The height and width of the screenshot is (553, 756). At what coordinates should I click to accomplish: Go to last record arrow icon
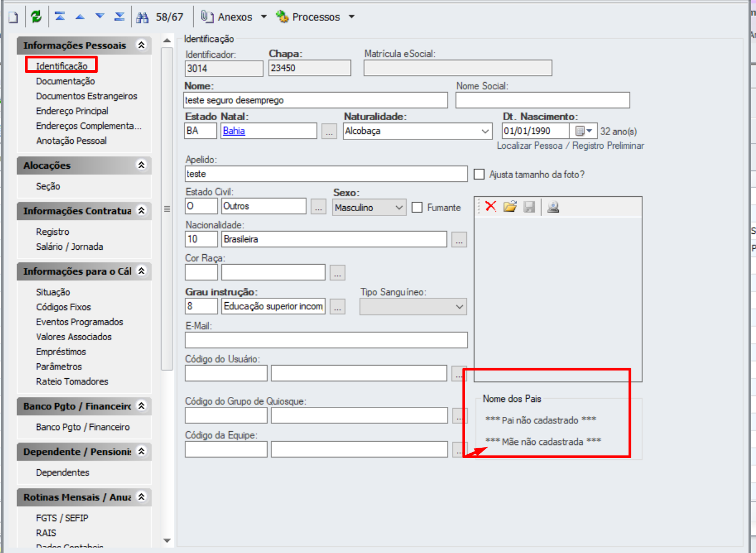click(119, 17)
